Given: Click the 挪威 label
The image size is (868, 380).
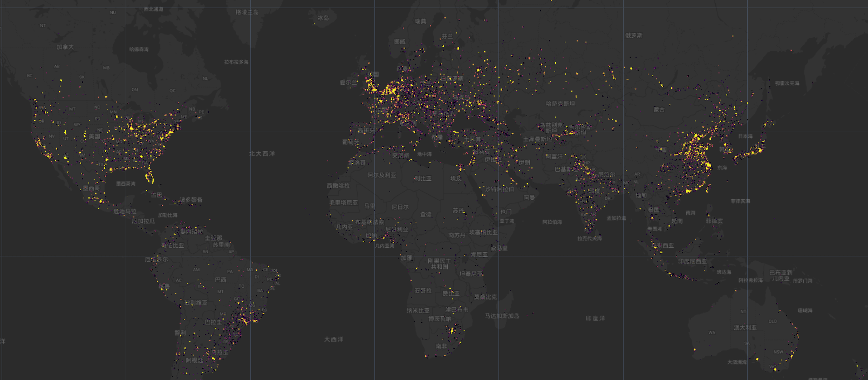Looking at the screenshot, I should pos(400,42).
